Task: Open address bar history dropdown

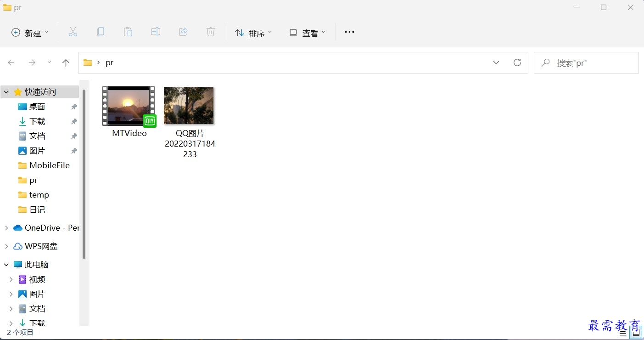Action: point(496,62)
